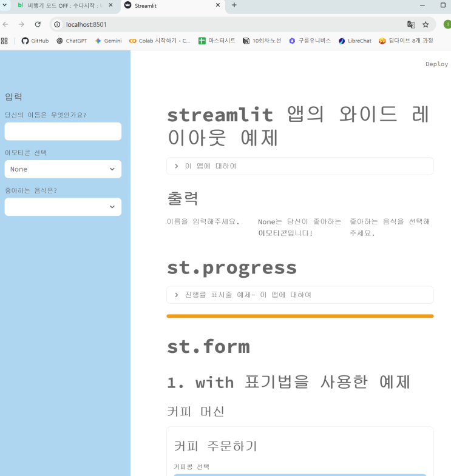Image resolution: width=451 pixels, height=476 pixels.
Task: Close the Streamlit tab
Action: (x=218, y=5)
